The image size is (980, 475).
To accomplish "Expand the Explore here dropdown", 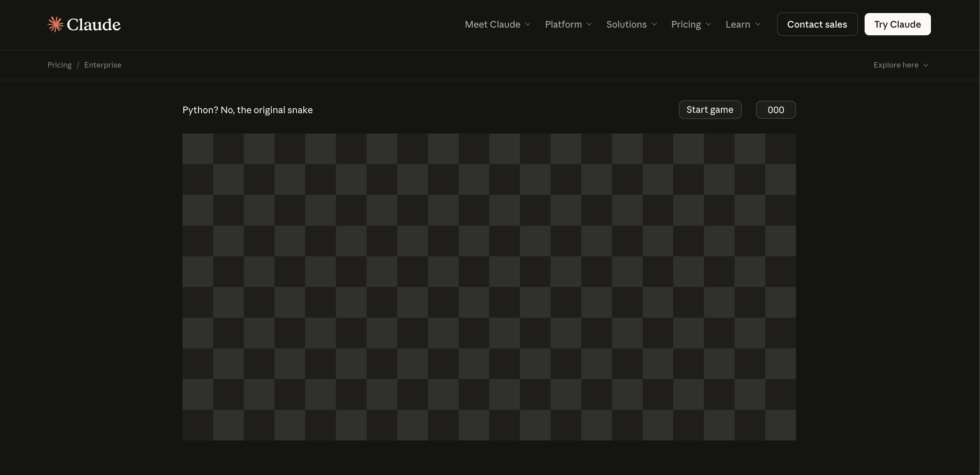I will pyautogui.click(x=896, y=65).
